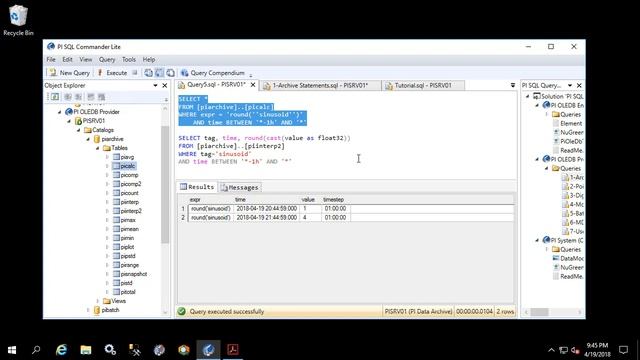
Task: Click the pirange table icon
Action: (x=116, y=265)
